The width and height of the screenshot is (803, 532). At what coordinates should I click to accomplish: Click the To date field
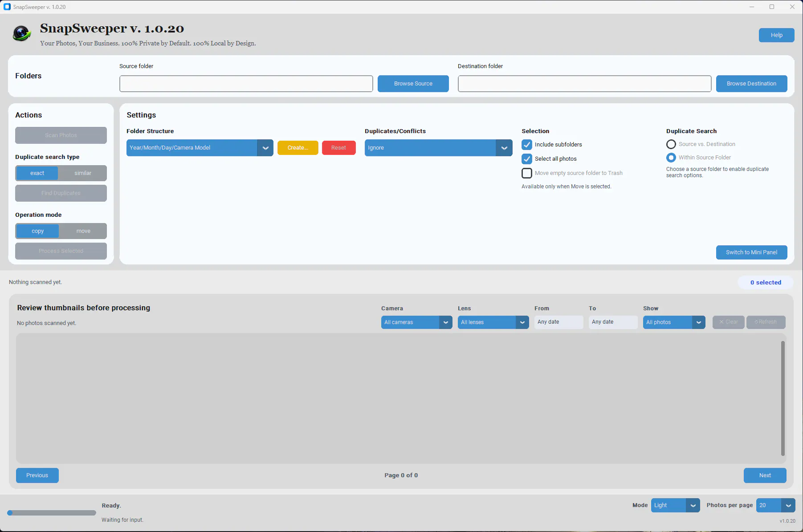point(613,322)
